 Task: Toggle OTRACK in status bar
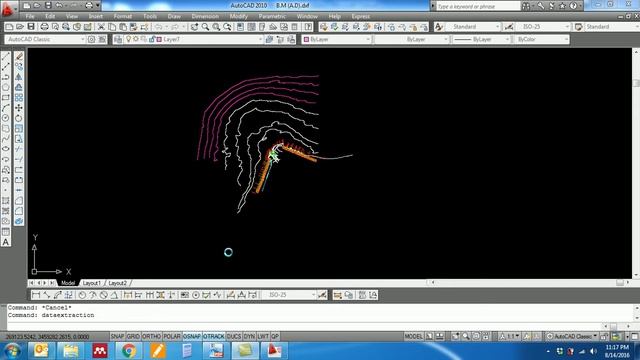(213, 336)
